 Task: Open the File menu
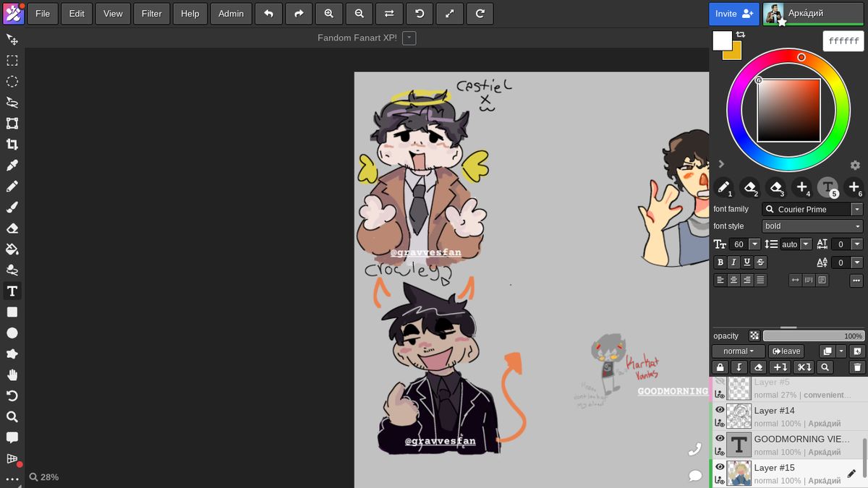pos(43,13)
